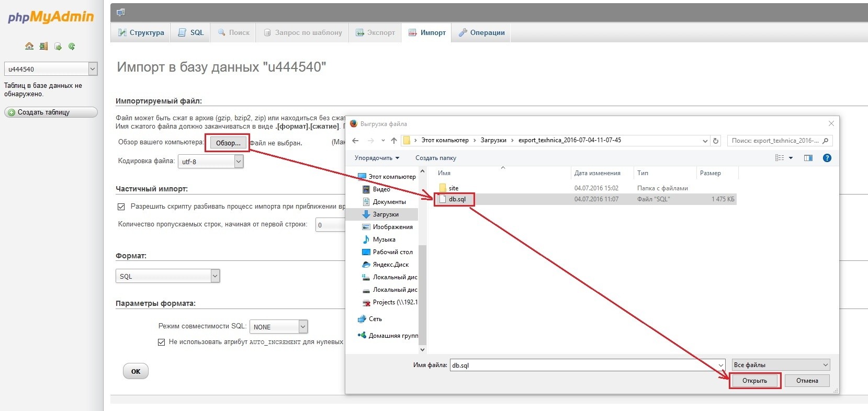
Task: Click the green reload navigation icon
Action: (x=72, y=47)
